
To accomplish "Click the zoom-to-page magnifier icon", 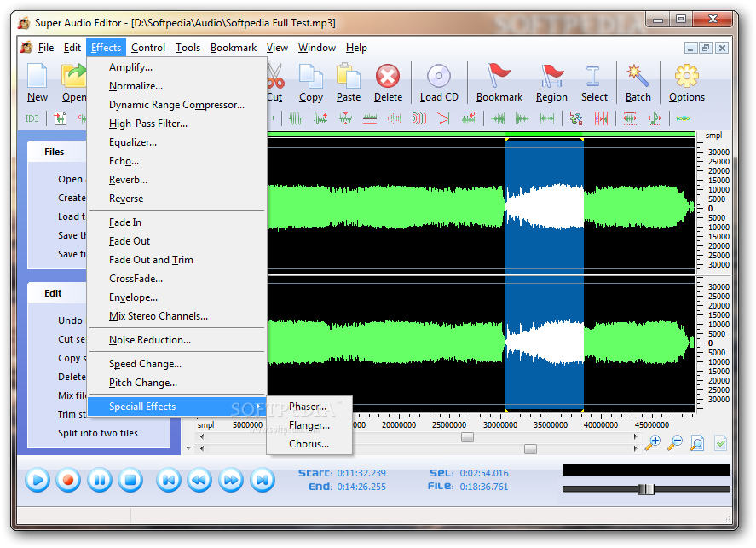I will (x=696, y=442).
